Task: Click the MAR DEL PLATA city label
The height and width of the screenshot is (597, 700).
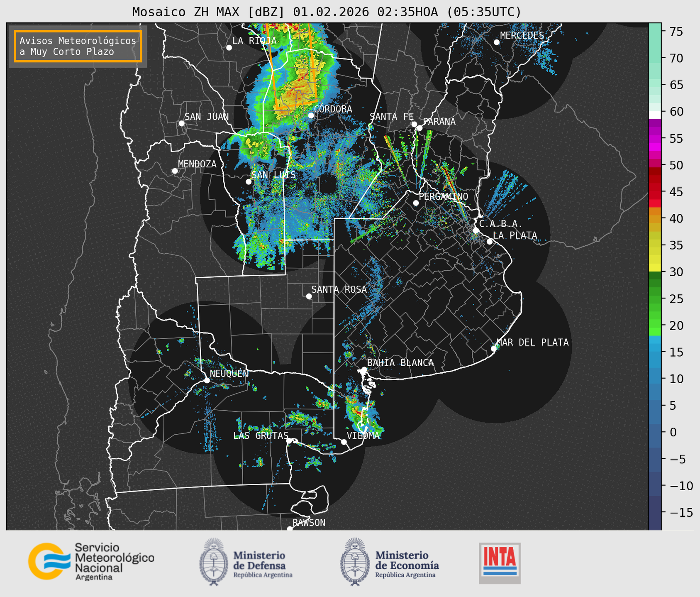Action: [533, 342]
